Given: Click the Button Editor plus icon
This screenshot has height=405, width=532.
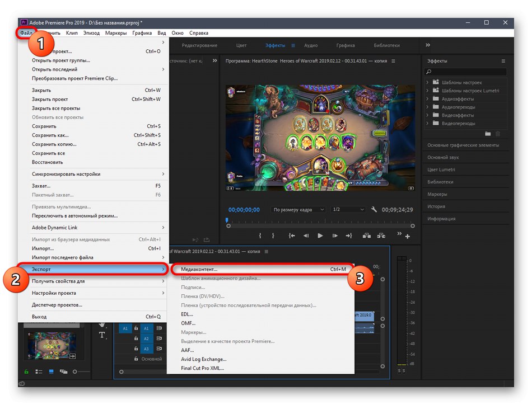Looking at the screenshot, I should tap(407, 237).
